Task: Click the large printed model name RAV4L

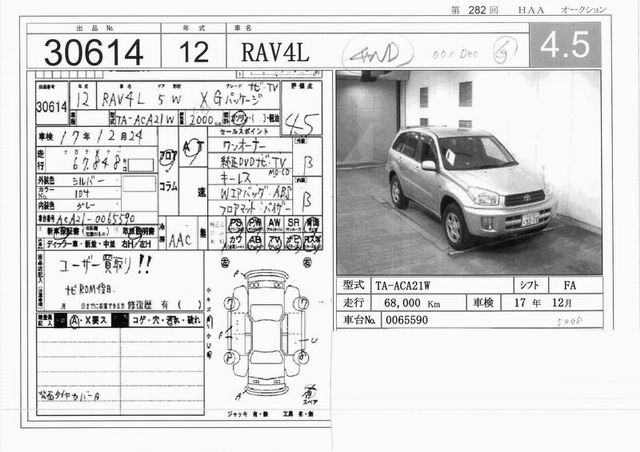Action: [x=275, y=53]
